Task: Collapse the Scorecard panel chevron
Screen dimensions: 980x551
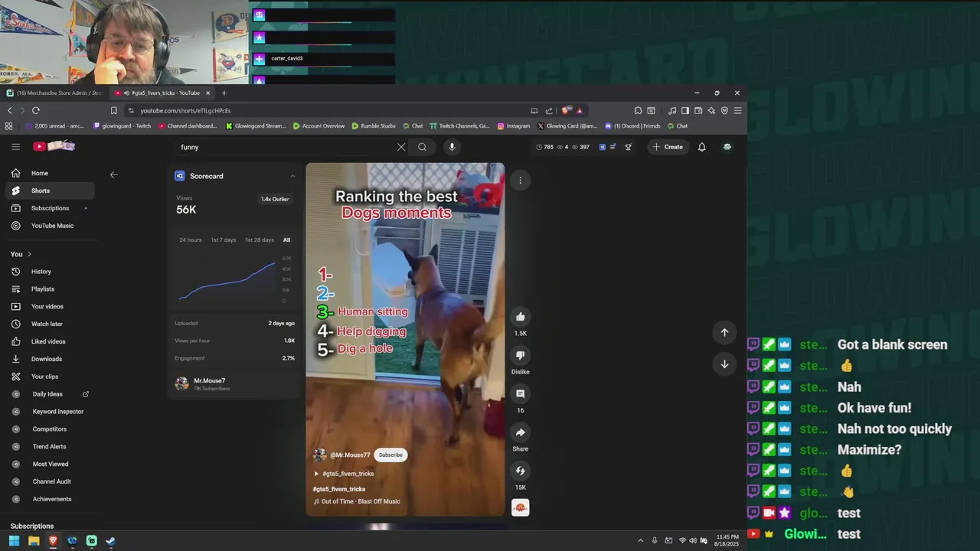Action: point(292,176)
